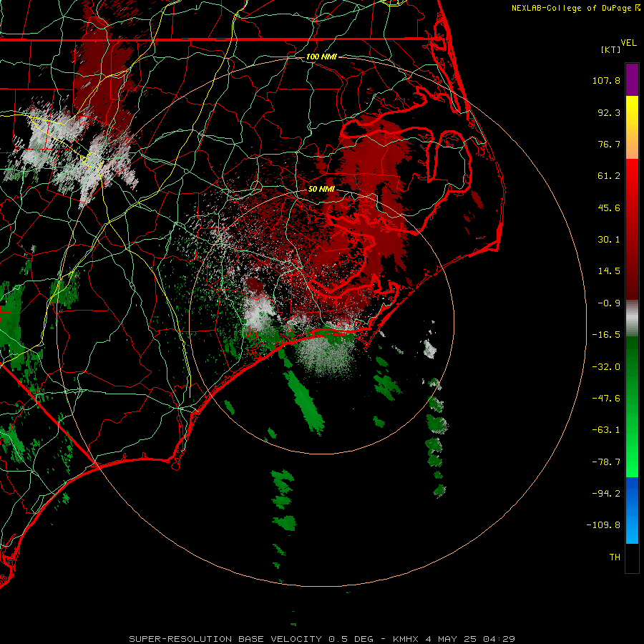Click the -32.0 scale value
Screen dimensions: 644x644
(x=606, y=367)
